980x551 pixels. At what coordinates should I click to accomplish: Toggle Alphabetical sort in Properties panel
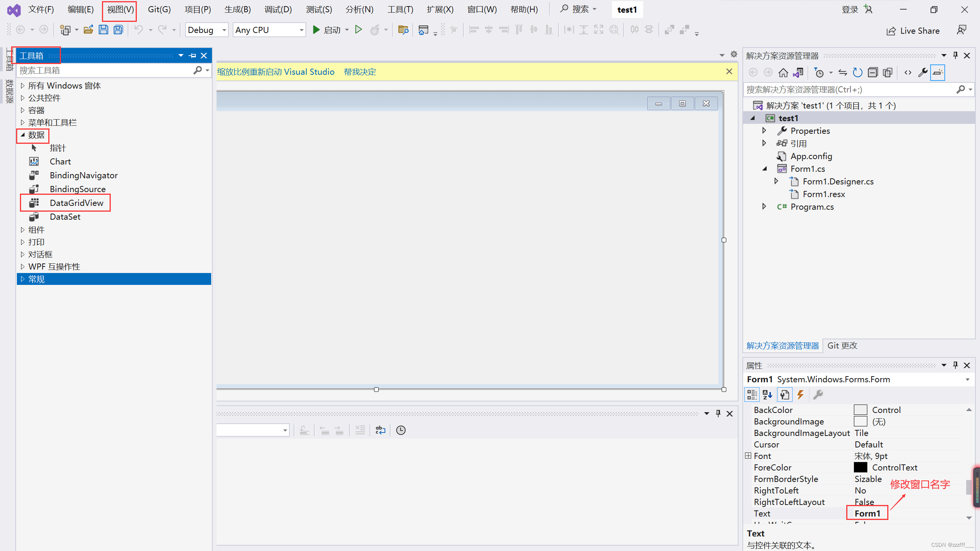pyautogui.click(x=767, y=395)
